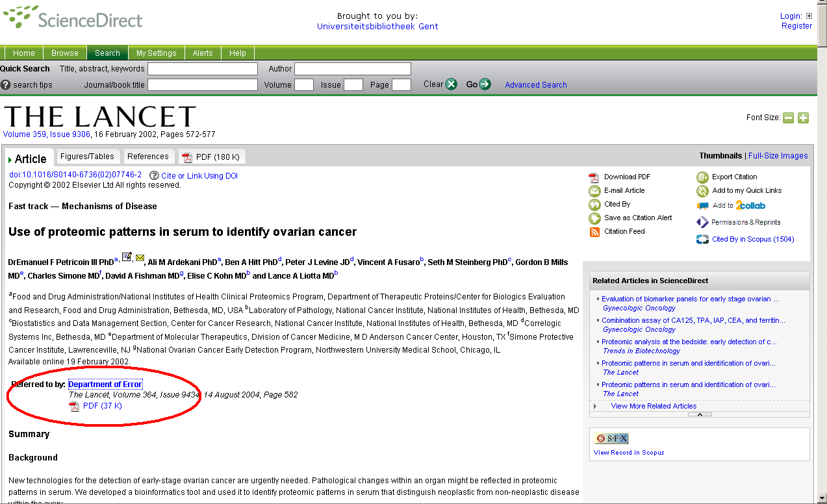Click the Save as Citation Alert icon

[x=594, y=218]
